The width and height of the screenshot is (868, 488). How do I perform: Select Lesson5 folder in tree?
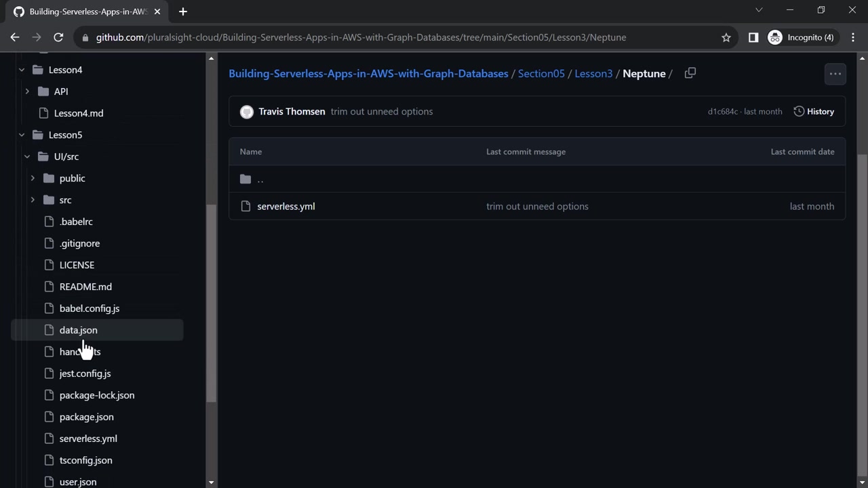[x=65, y=135]
